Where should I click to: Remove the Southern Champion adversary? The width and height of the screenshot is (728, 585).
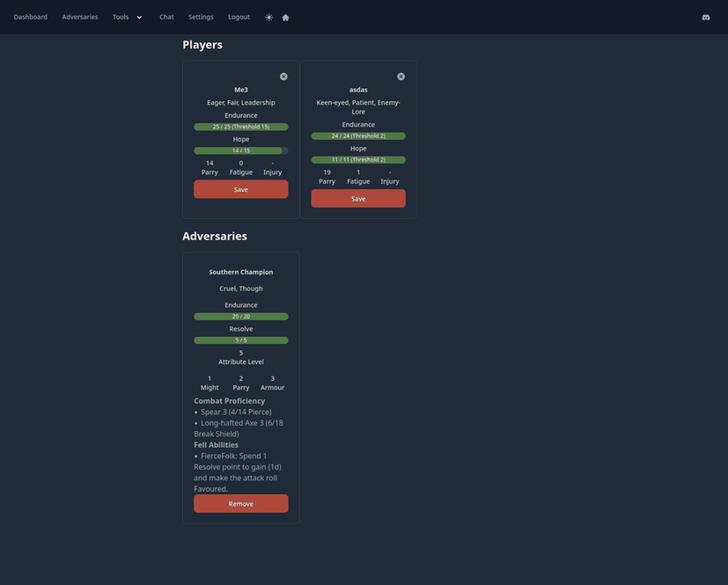point(240,504)
